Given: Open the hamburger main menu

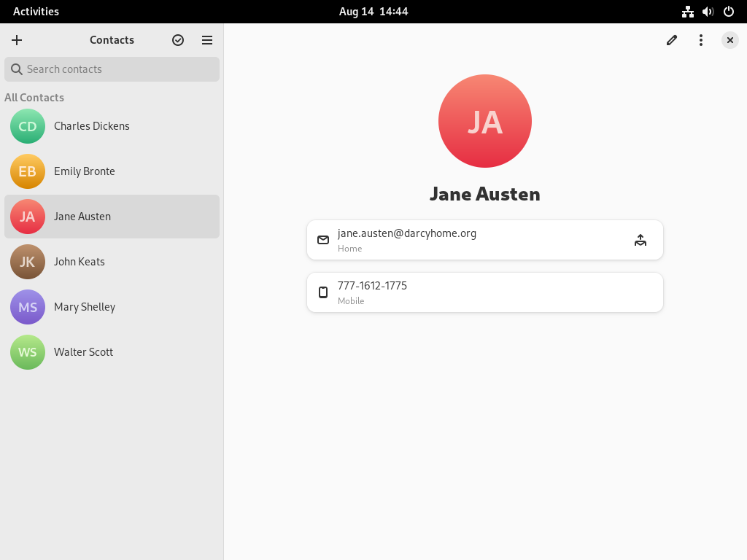Looking at the screenshot, I should (x=206, y=40).
